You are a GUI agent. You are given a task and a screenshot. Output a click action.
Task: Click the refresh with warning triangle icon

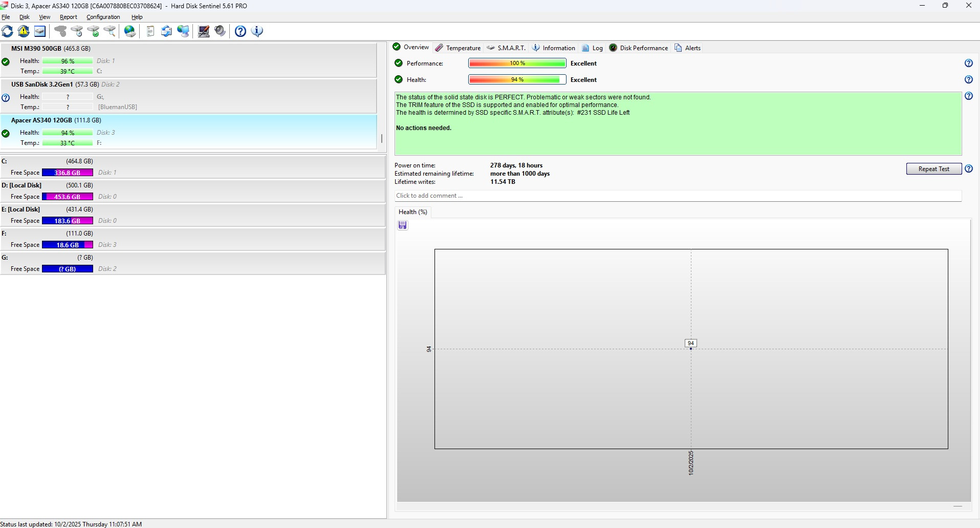click(x=24, y=31)
